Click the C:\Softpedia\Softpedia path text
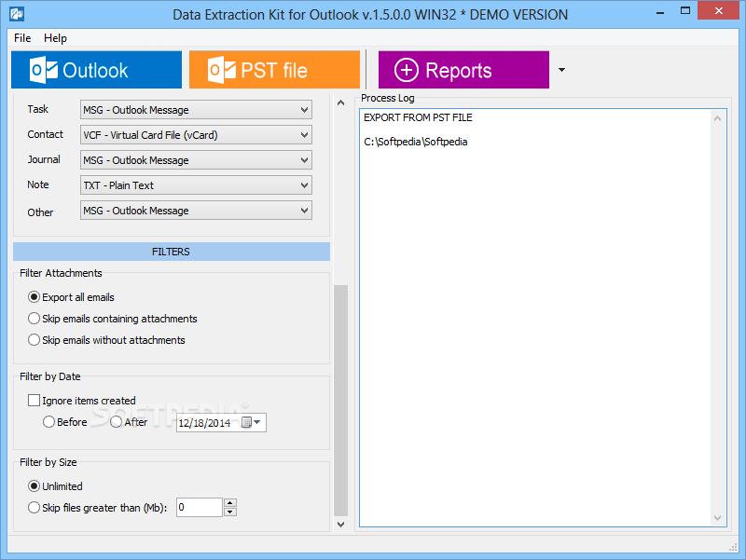Screen dimensions: 746x560 point(415,142)
